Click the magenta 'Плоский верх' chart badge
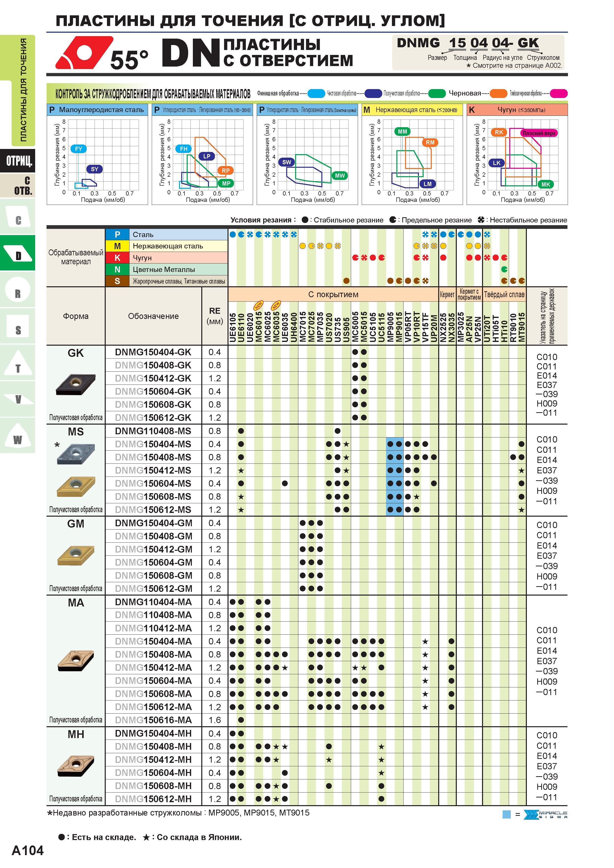Screen dimensions: 614x868 [539, 133]
